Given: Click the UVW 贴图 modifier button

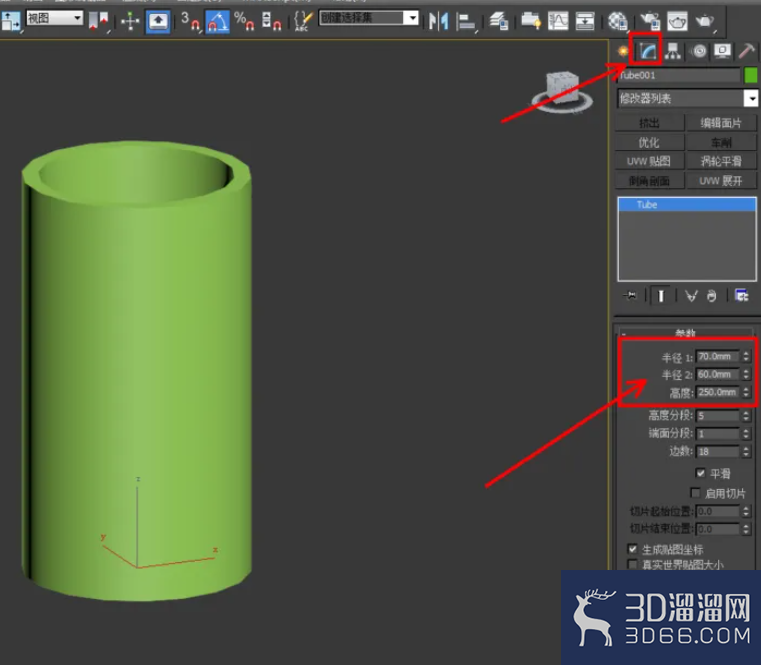Looking at the screenshot, I should coord(649,161).
